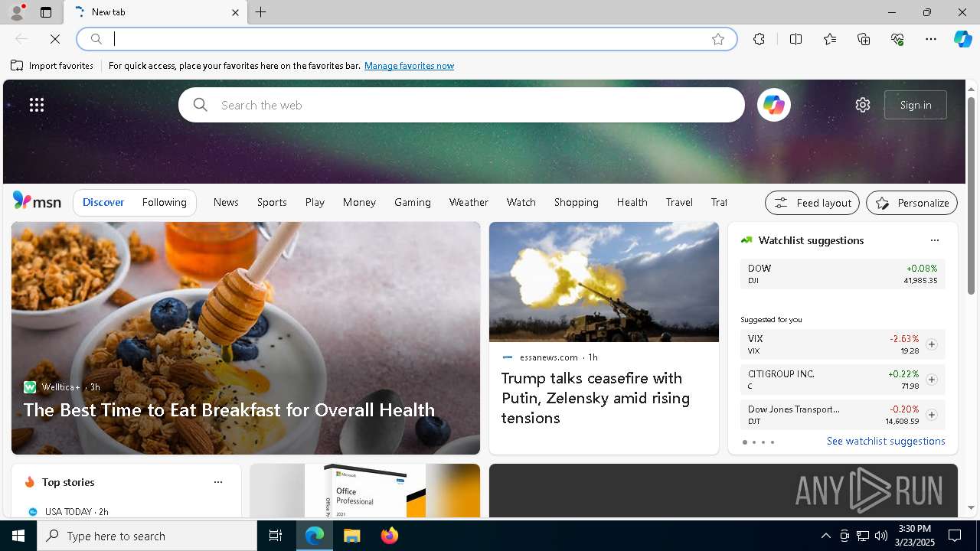
Task: Open the Favorites list icon
Action: 830,39
